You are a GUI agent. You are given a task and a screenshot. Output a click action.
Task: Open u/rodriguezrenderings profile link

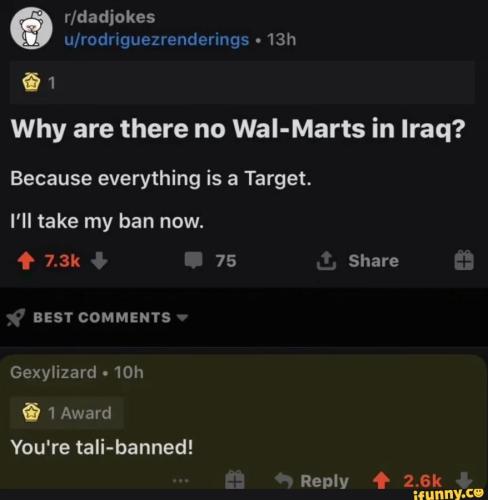point(157,40)
